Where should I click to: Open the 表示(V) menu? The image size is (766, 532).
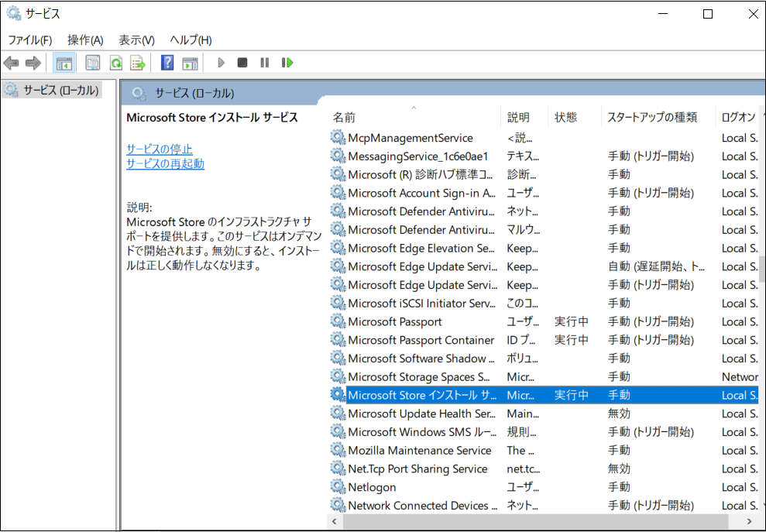[137, 40]
